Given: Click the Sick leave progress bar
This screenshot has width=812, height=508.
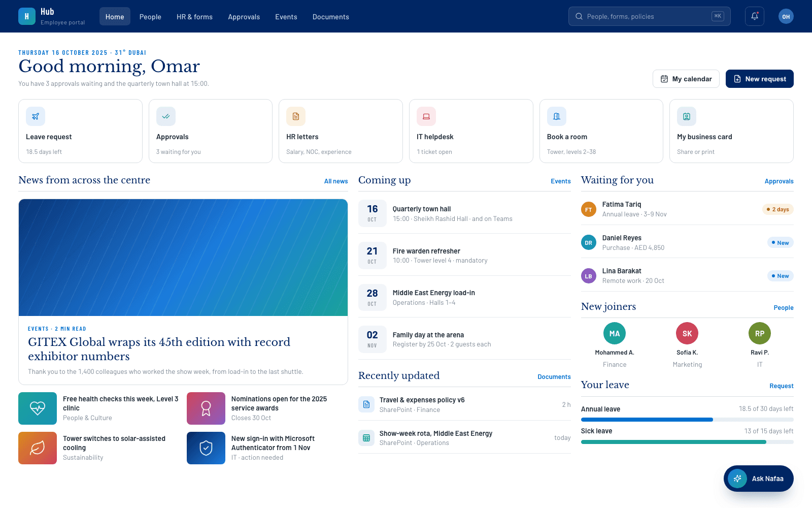Looking at the screenshot, I should pyautogui.click(x=687, y=442).
